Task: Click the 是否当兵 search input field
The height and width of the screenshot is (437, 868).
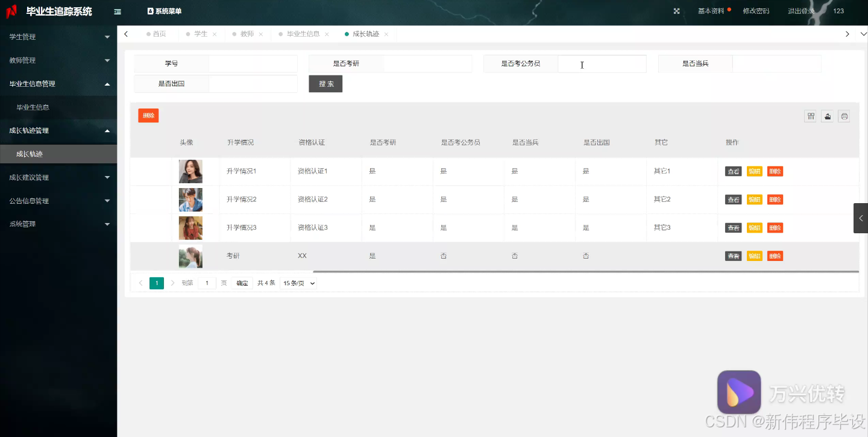Action: [777, 64]
